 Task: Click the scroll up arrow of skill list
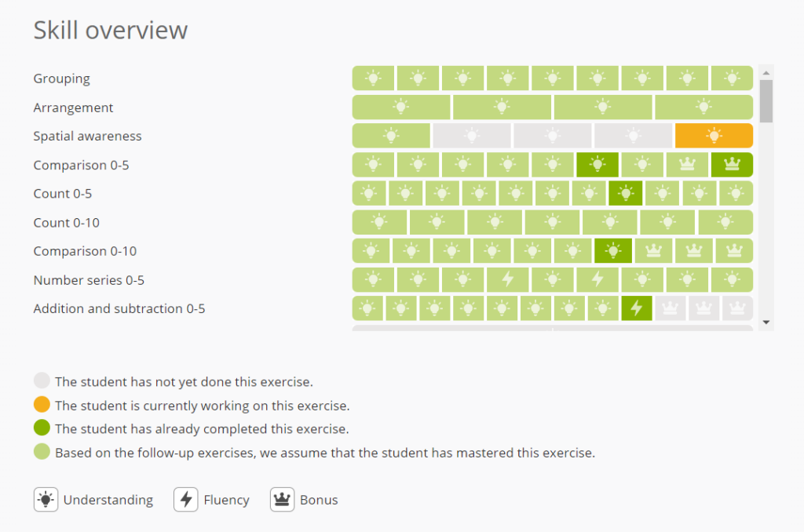tap(766, 73)
